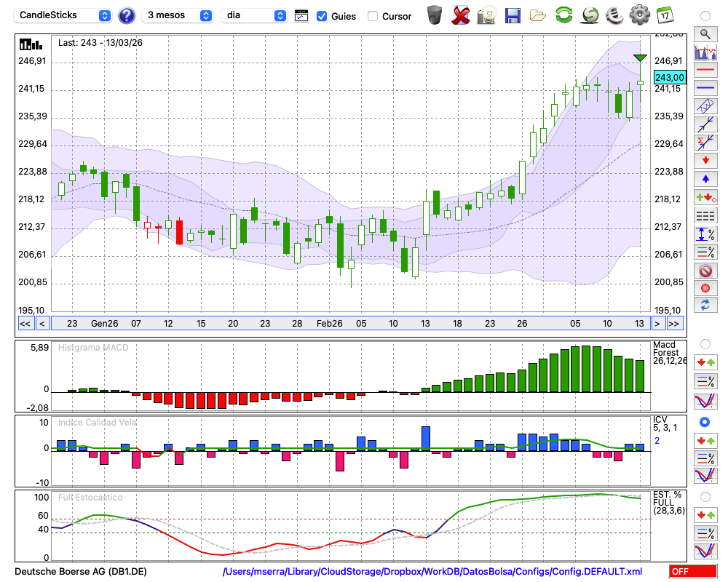
Task: Click the green refresh arrows icon
Action: click(563, 15)
